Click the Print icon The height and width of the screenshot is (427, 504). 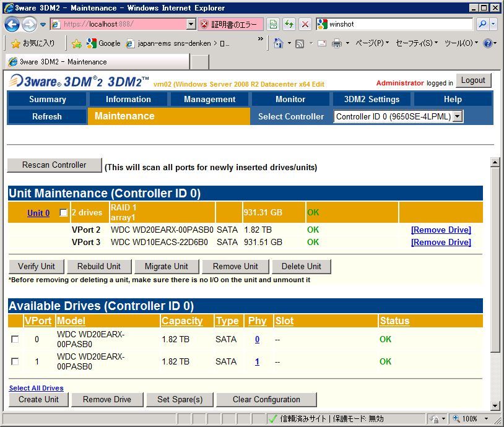click(337, 43)
